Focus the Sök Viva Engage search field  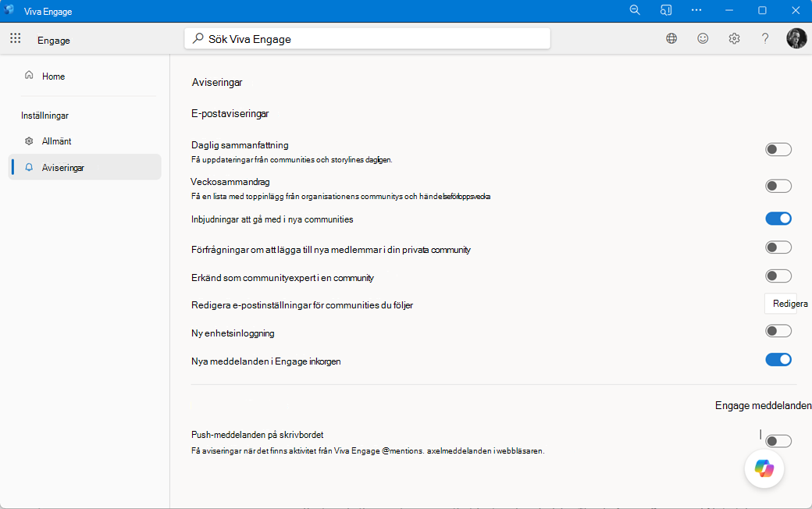pos(367,39)
